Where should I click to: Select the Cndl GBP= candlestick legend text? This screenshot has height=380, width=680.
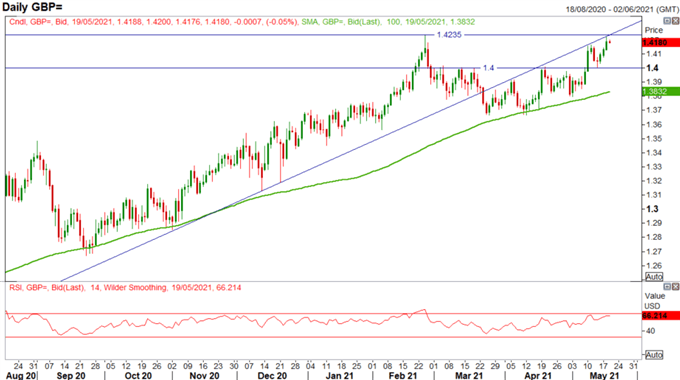(154, 22)
